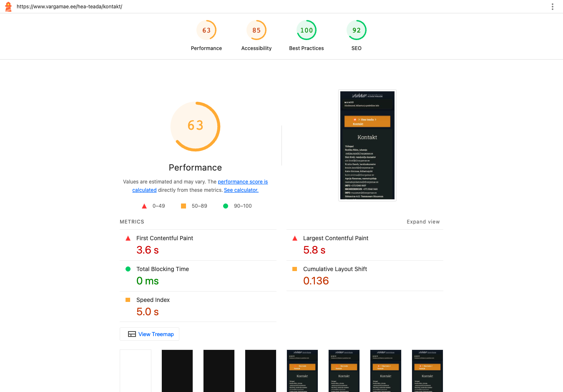Viewport: 563px width, 392px height.
Task: Click the orange square 50–89 legend icon
Action: [183, 206]
